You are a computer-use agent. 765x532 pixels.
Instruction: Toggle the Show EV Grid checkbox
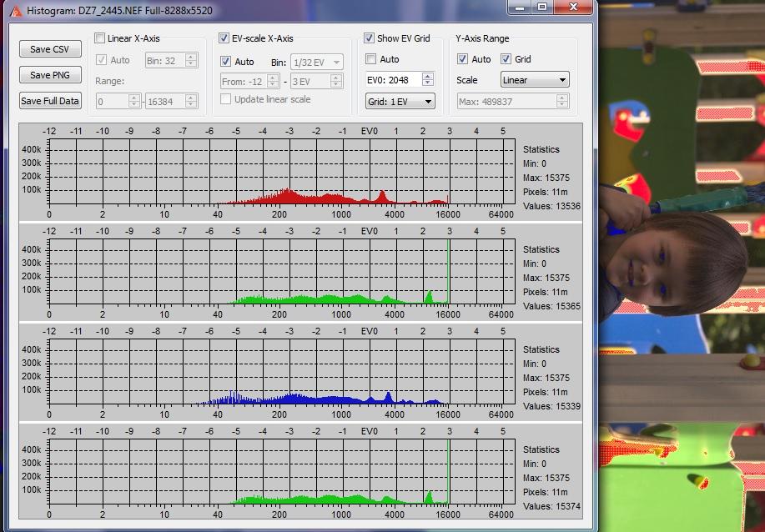[370, 38]
